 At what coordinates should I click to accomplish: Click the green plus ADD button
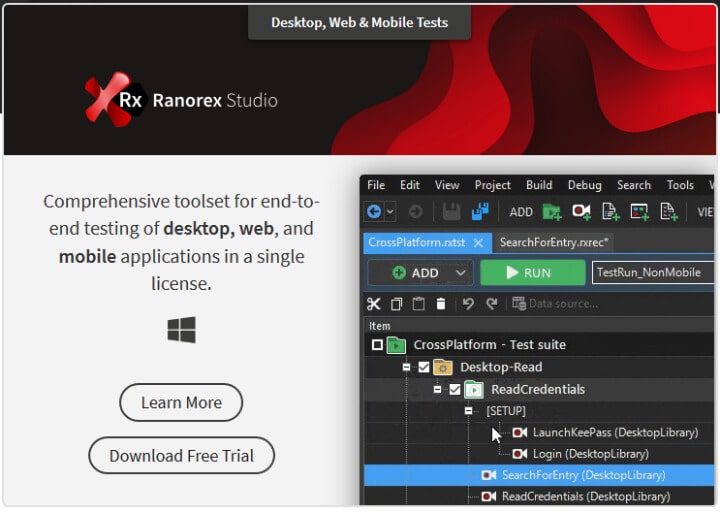point(416,273)
